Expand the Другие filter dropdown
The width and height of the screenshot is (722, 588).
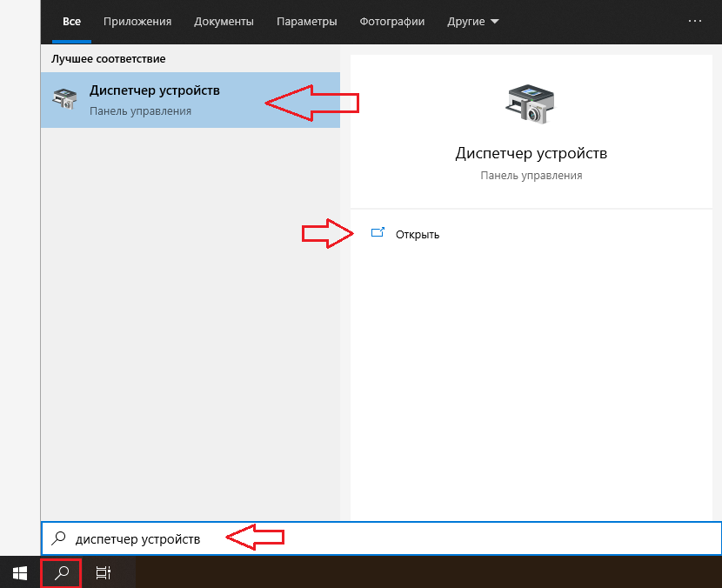473,21
